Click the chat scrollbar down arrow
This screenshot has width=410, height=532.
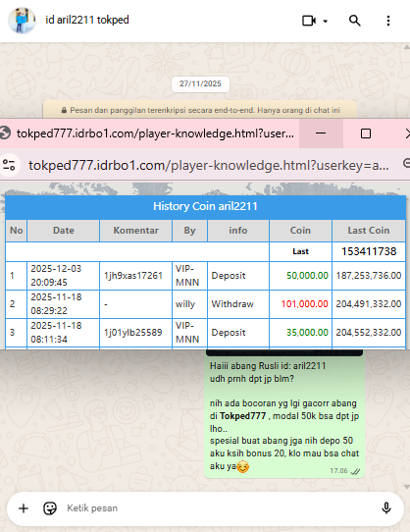406,487
